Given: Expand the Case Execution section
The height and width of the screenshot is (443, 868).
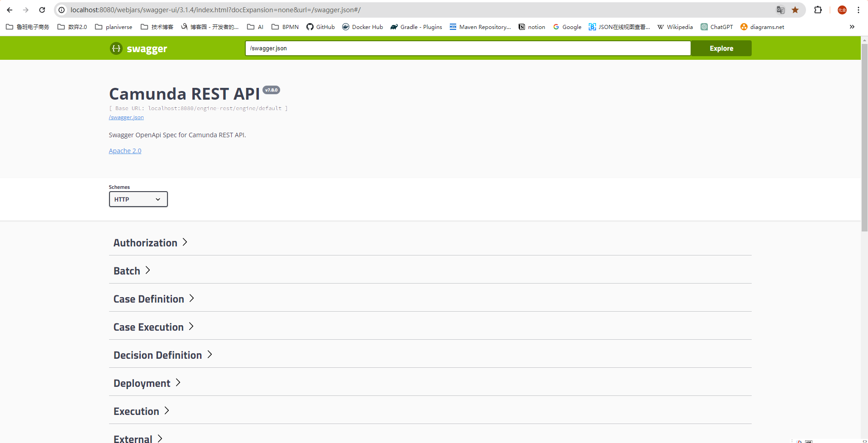Looking at the screenshot, I should coord(430,327).
